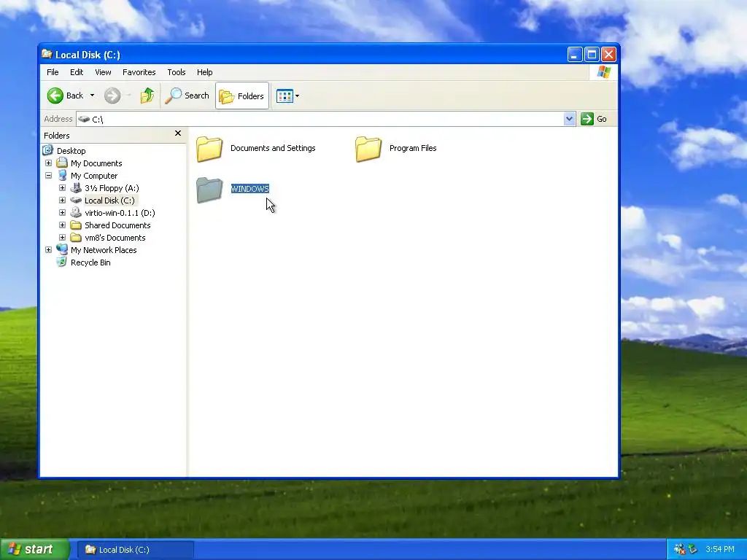Expand the virtio-win-0.1.1 (D:) node
Viewport: 747px width, 560px height.
tap(63, 213)
